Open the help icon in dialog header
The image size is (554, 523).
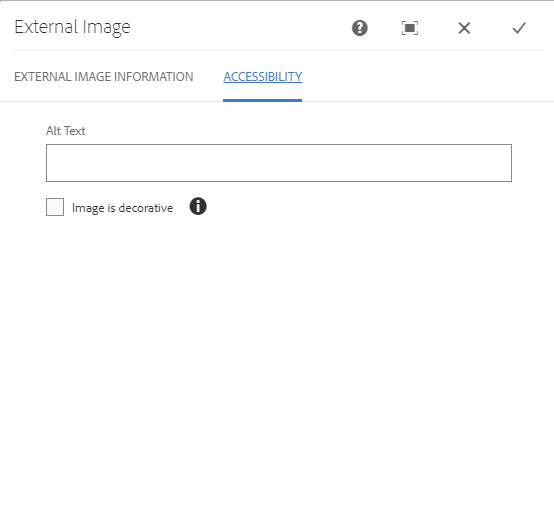point(360,28)
